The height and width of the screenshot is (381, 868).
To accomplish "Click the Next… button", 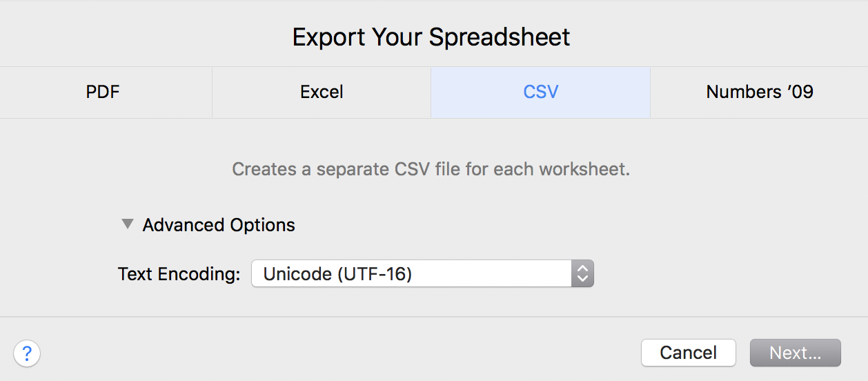I will (795, 353).
